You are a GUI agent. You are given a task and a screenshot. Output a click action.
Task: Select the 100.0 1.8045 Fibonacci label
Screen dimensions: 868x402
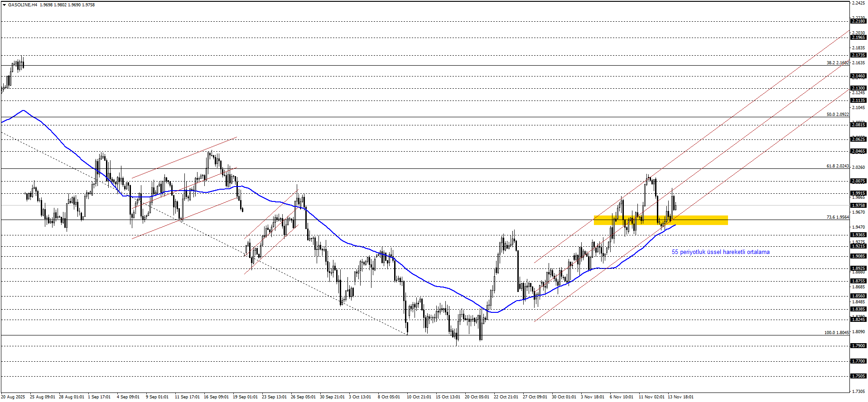pyautogui.click(x=836, y=333)
